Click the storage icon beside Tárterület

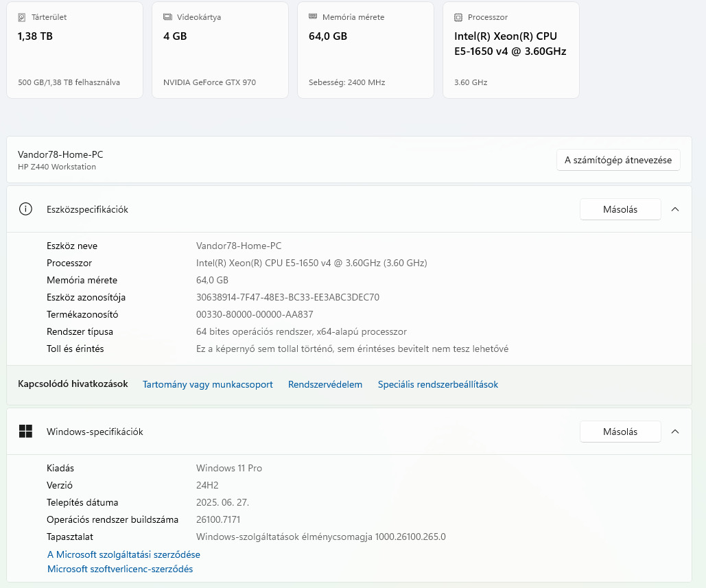[x=22, y=17]
